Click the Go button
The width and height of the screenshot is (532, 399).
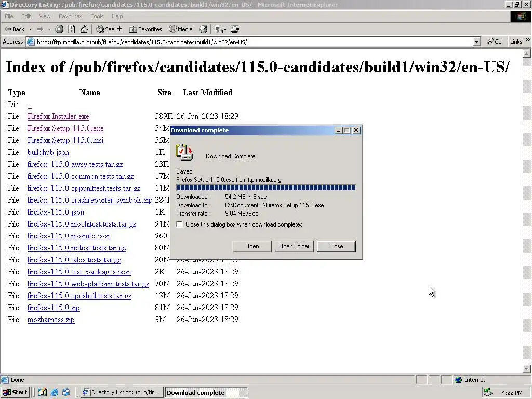(x=495, y=42)
